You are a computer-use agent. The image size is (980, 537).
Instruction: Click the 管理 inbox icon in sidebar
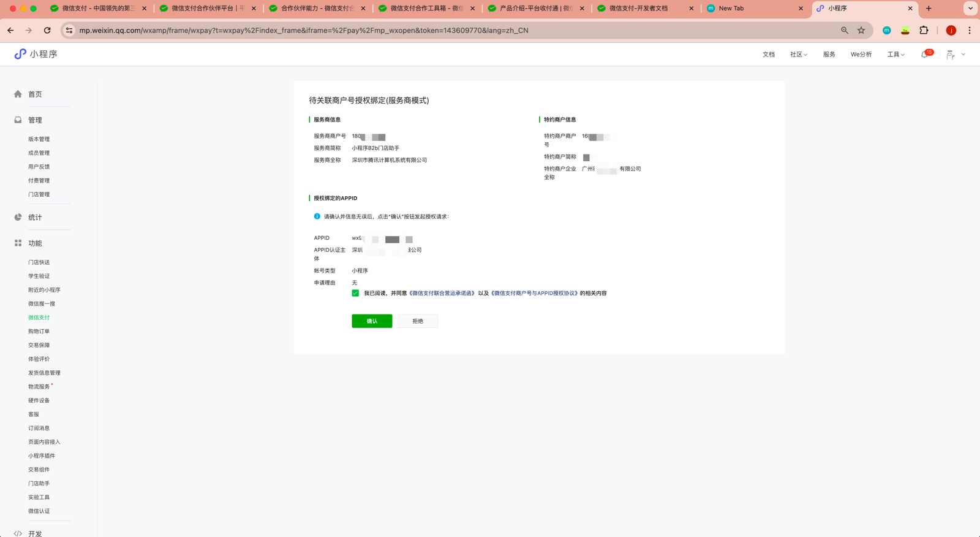(18, 120)
